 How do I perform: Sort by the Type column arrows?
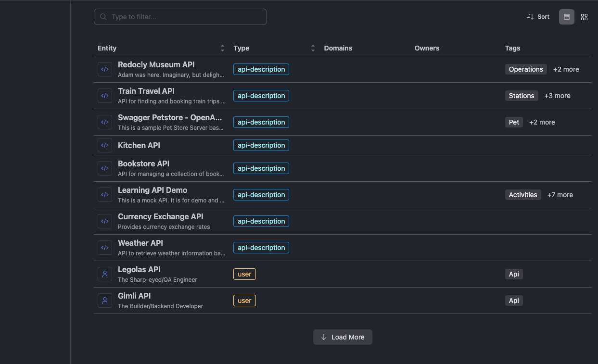313,48
